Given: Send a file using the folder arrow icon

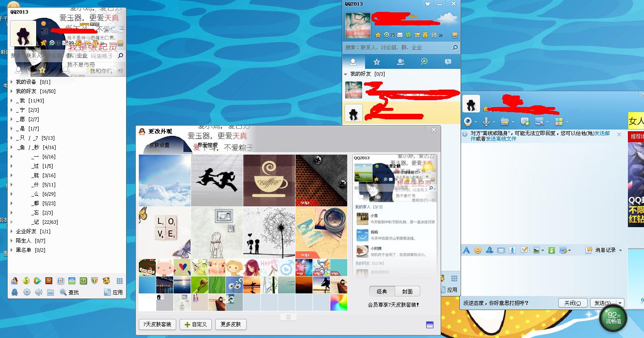Looking at the screenshot, I should [504, 122].
